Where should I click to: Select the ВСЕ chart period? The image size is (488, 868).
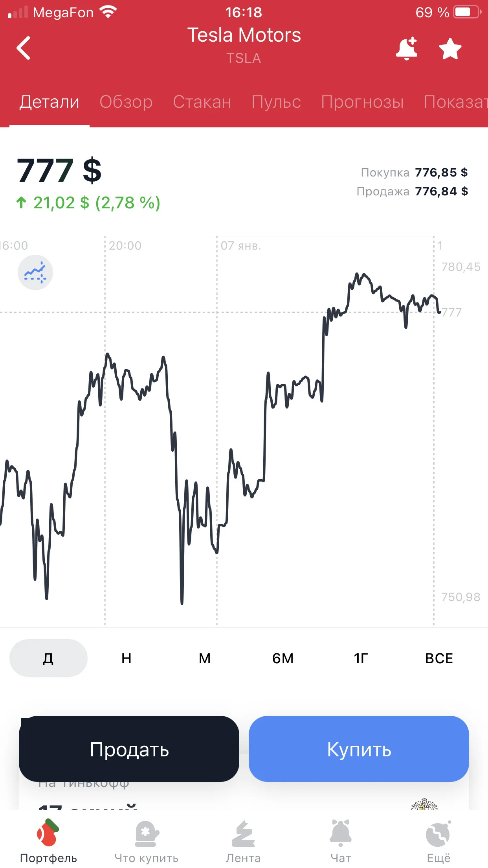[x=439, y=658]
